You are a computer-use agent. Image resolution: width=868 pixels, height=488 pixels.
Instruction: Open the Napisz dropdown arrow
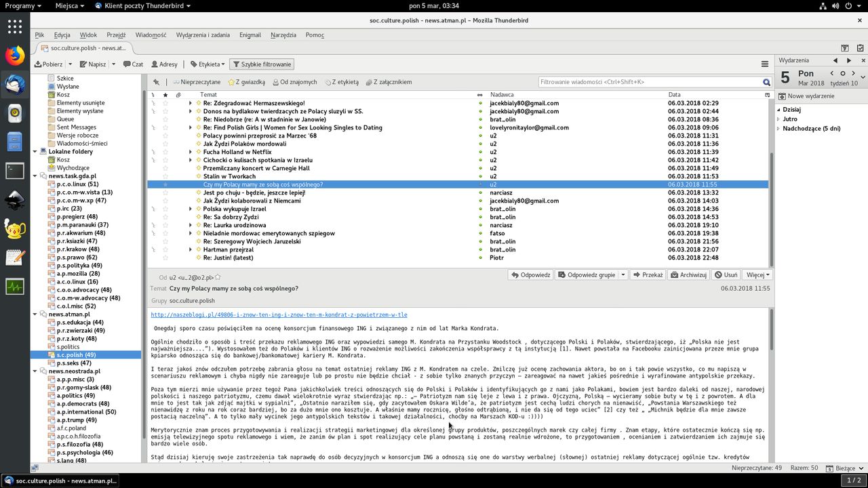113,64
